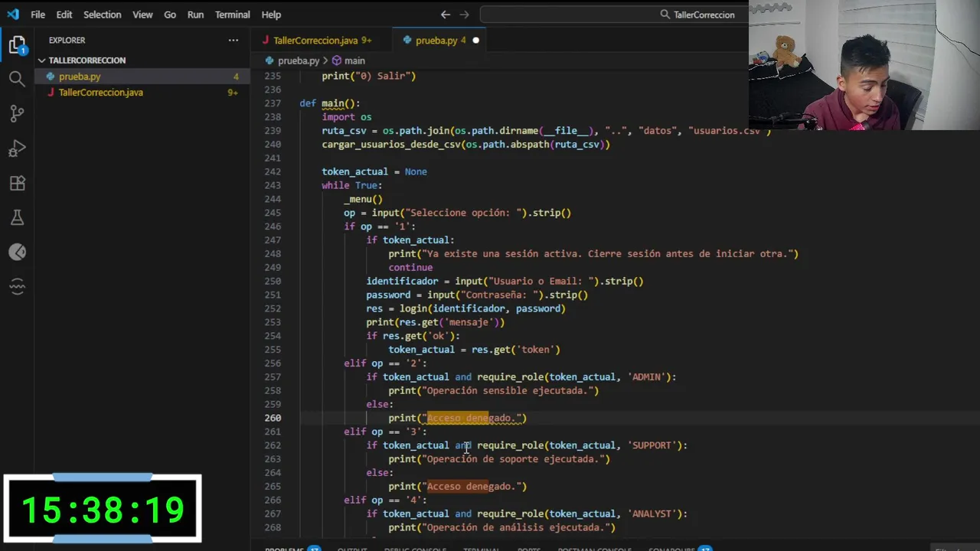Switch to the prueba.py editor tab

point(440,40)
